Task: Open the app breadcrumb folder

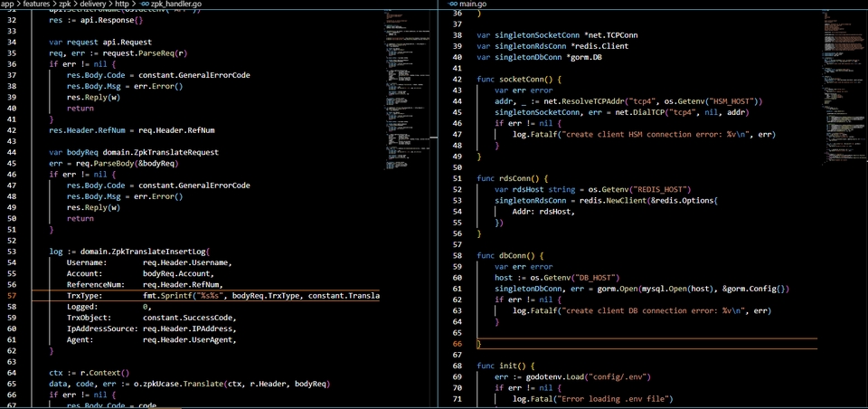Action: (8, 5)
